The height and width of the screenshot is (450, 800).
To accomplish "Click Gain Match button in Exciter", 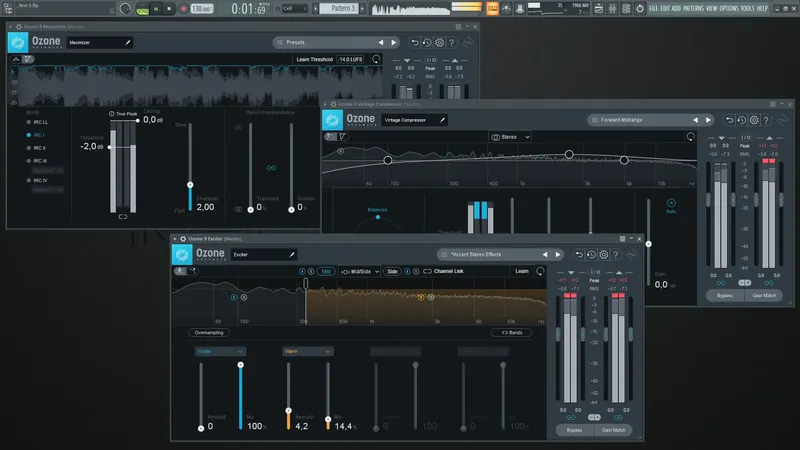I will click(x=614, y=430).
